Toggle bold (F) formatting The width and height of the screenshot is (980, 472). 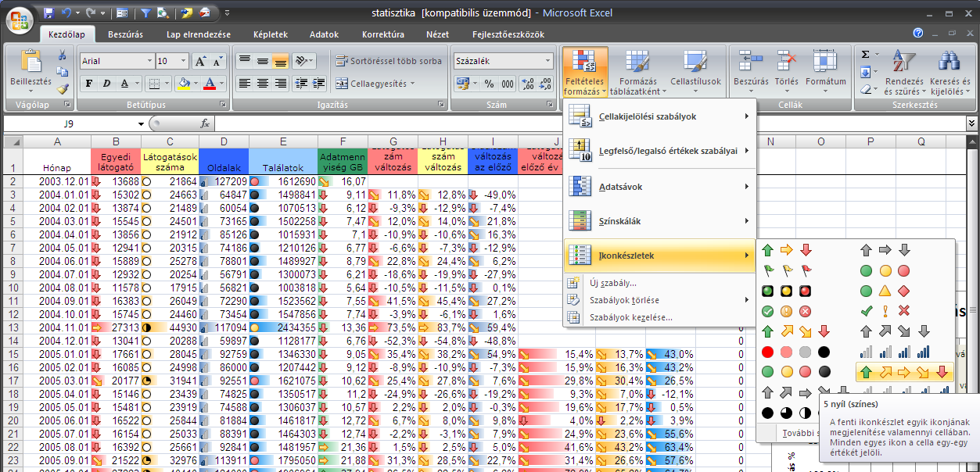coord(89,84)
